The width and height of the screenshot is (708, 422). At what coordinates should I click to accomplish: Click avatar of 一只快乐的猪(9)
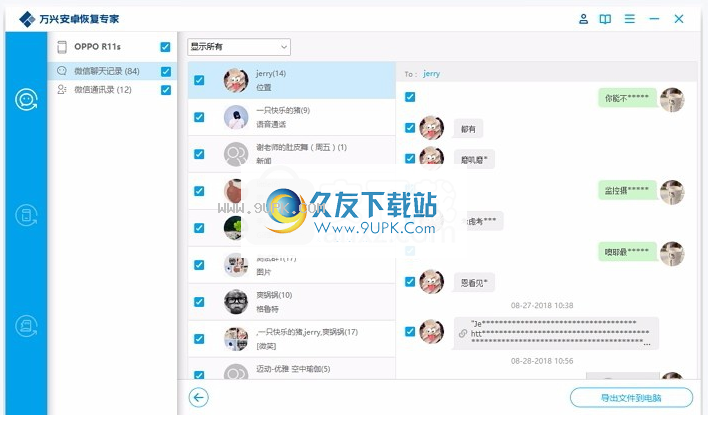[236, 117]
